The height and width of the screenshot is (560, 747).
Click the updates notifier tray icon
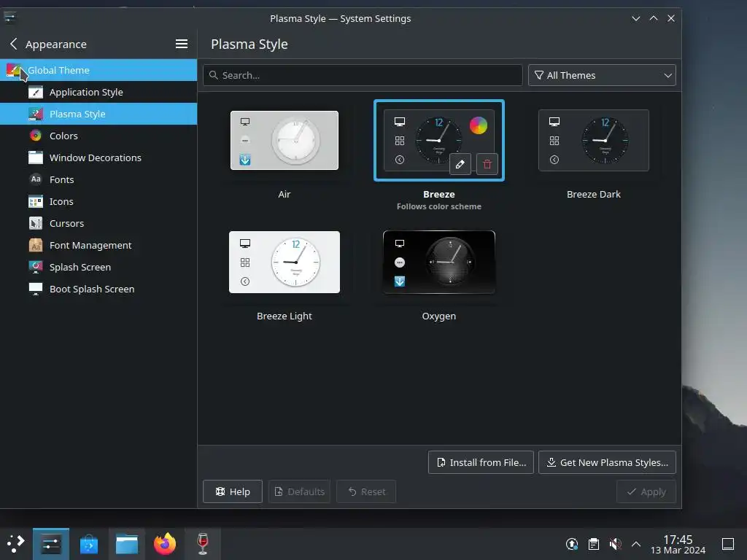click(572, 544)
